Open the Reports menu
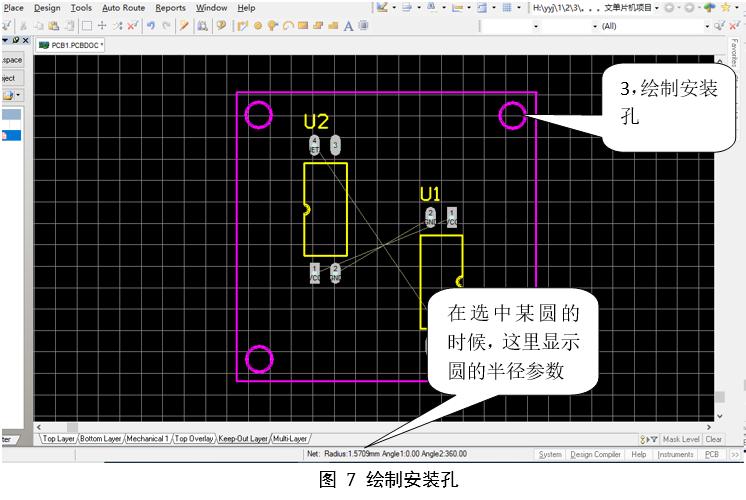This screenshot has width=746, height=500. click(170, 8)
